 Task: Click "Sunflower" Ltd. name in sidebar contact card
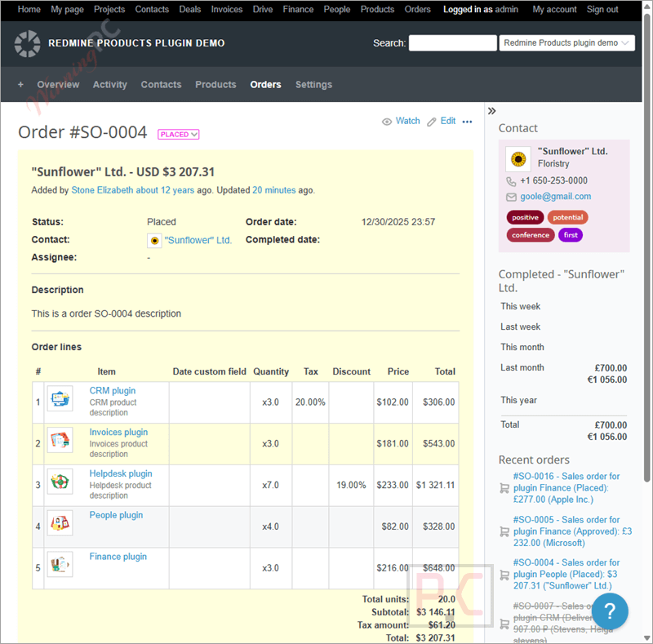[573, 152]
